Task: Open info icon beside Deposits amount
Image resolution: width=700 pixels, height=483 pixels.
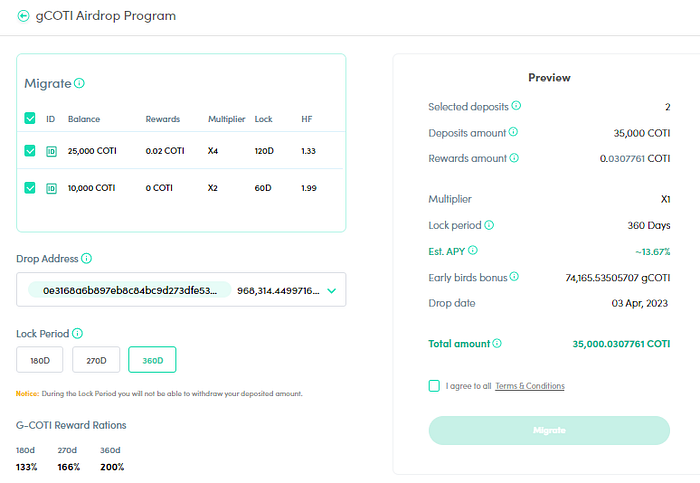Action: (x=513, y=132)
